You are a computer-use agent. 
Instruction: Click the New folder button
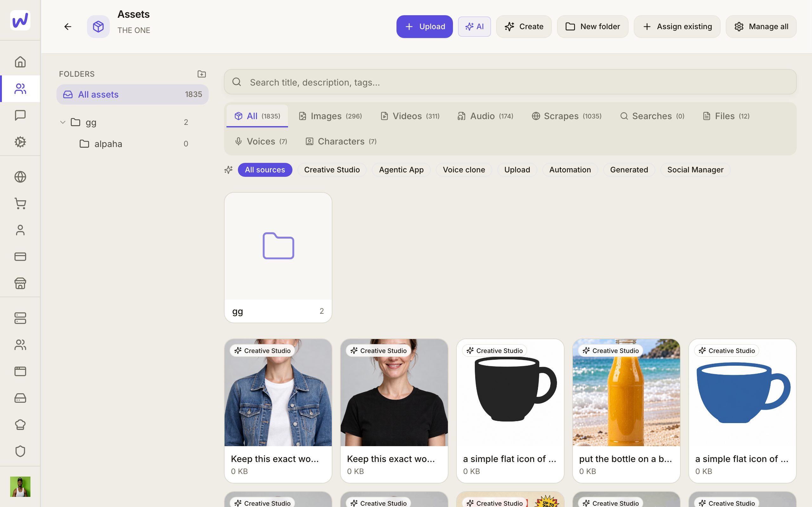tap(593, 27)
